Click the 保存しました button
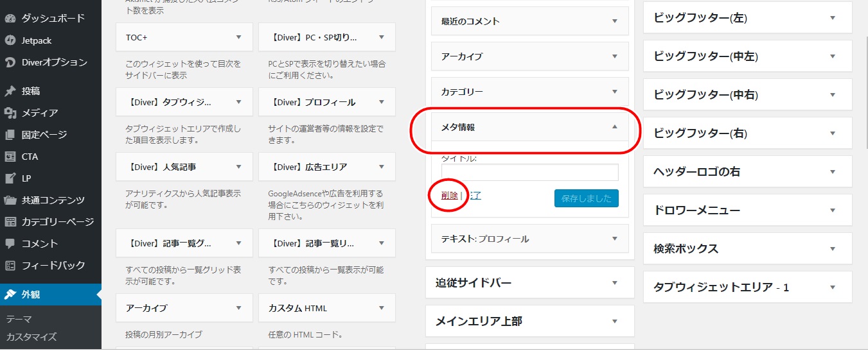This screenshot has width=868, height=351. [586, 198]
